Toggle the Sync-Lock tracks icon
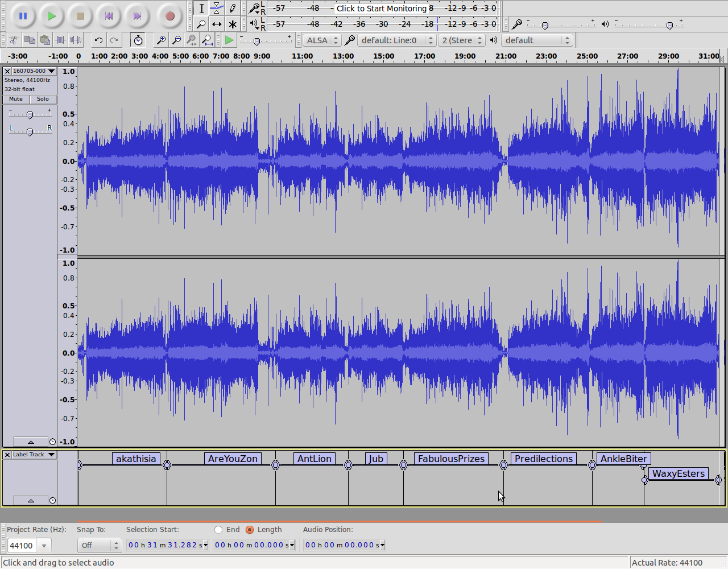Image resolution: width=728 pixels, height=569 pixels. click(138, 40)
